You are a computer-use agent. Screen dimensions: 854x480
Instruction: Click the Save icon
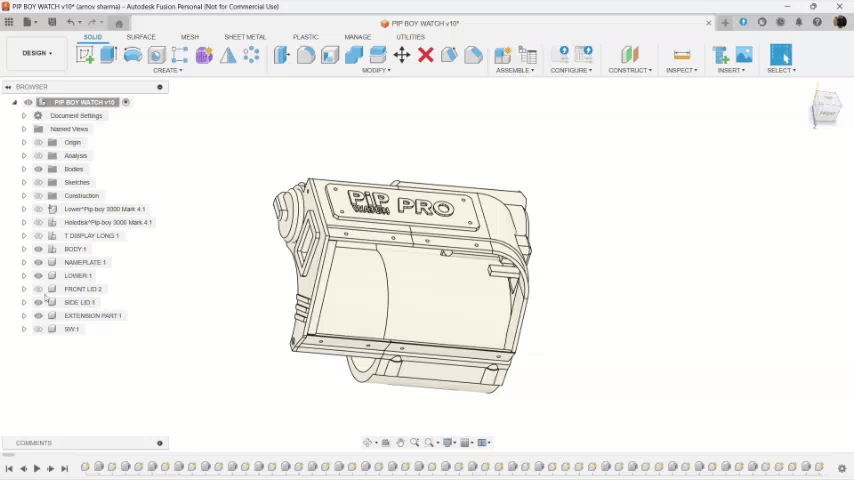click(52, 22)
